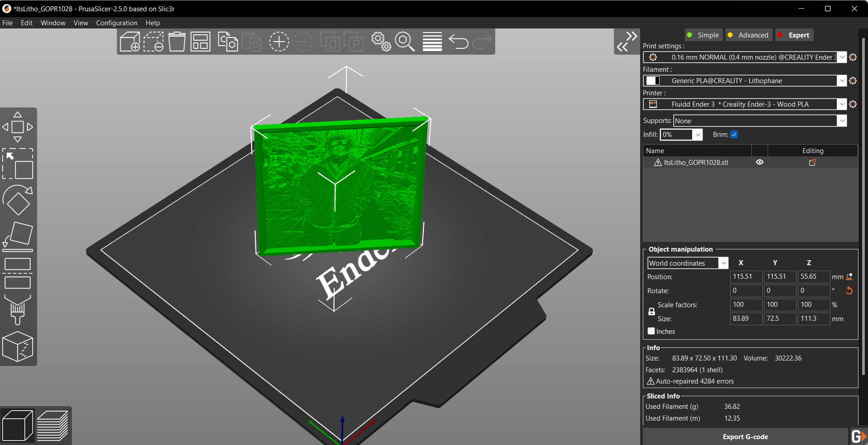Select the Rotate tool

(18, 200)
